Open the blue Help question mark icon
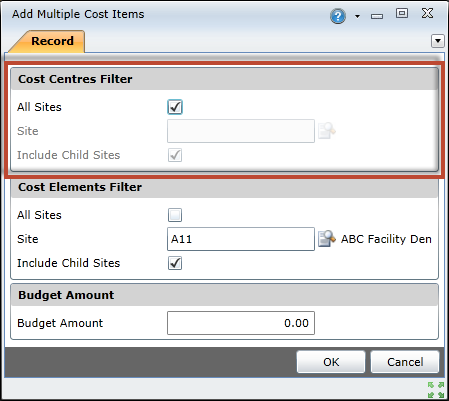Image resolution: width=449 pixels, height=401 pixels. pyautogui.click(x=338, y=16)
